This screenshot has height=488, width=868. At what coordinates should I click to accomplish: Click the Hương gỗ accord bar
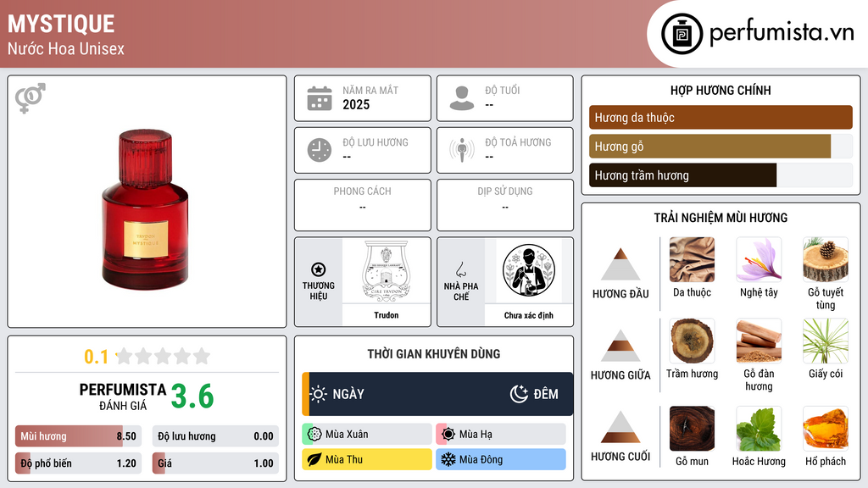click(x=721, y=146)
